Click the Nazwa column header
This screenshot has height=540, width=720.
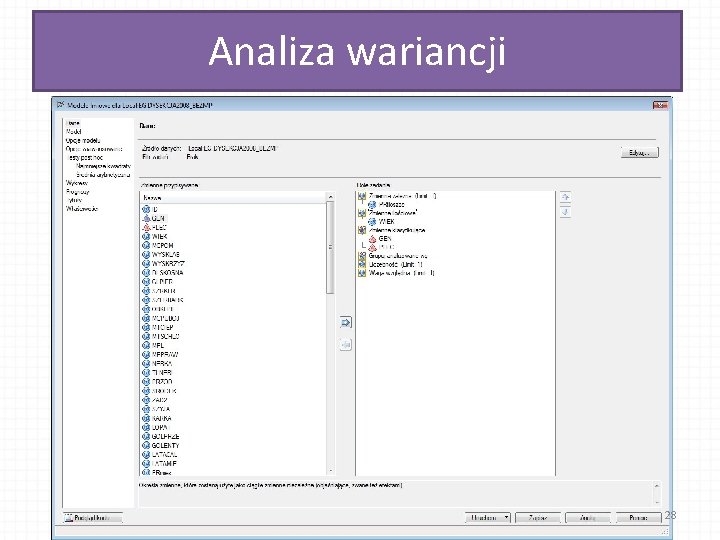coord(232,198)
